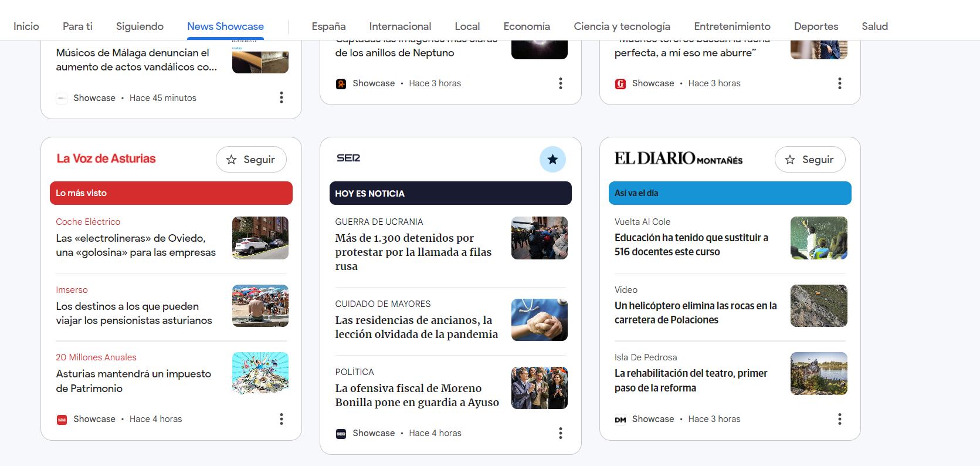Open 'Un helicóptero elimina las rocas' article
980x466 pixels.
[x=696, y=313]
